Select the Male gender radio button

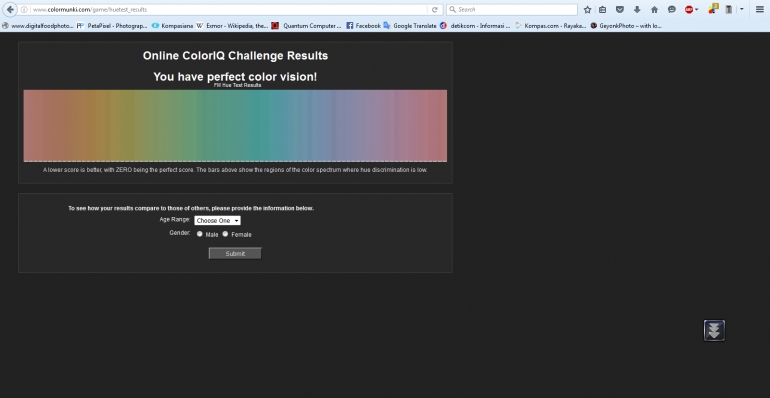tap(199, 234)
